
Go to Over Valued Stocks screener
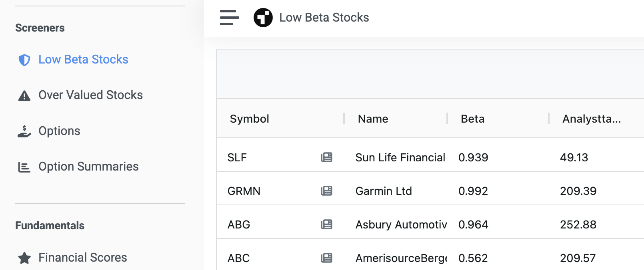(x=90, y=95)
